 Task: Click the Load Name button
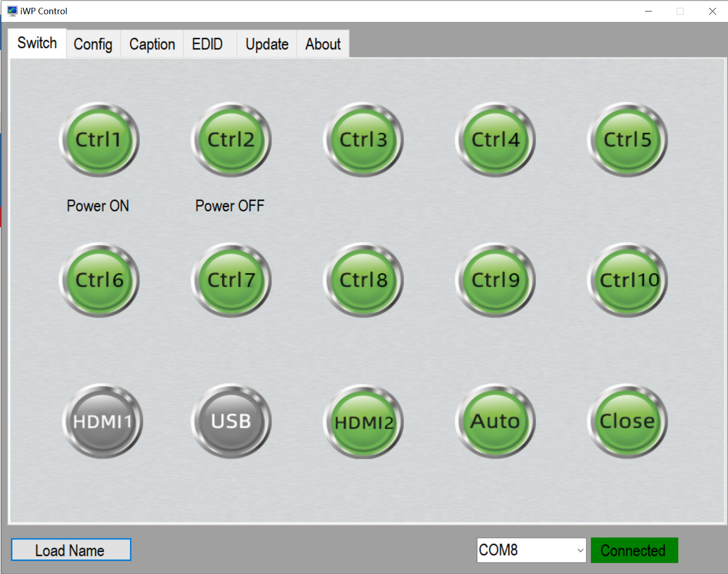click(71, 550)
